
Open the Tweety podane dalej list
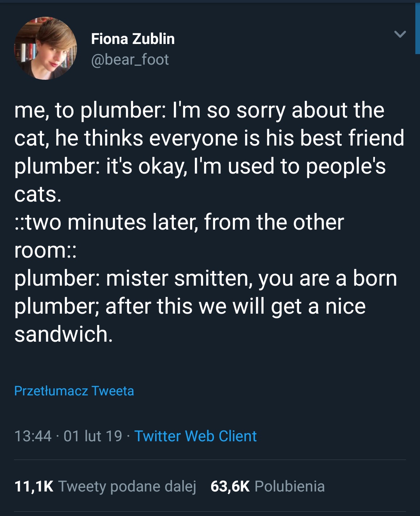tap(127, 486)
